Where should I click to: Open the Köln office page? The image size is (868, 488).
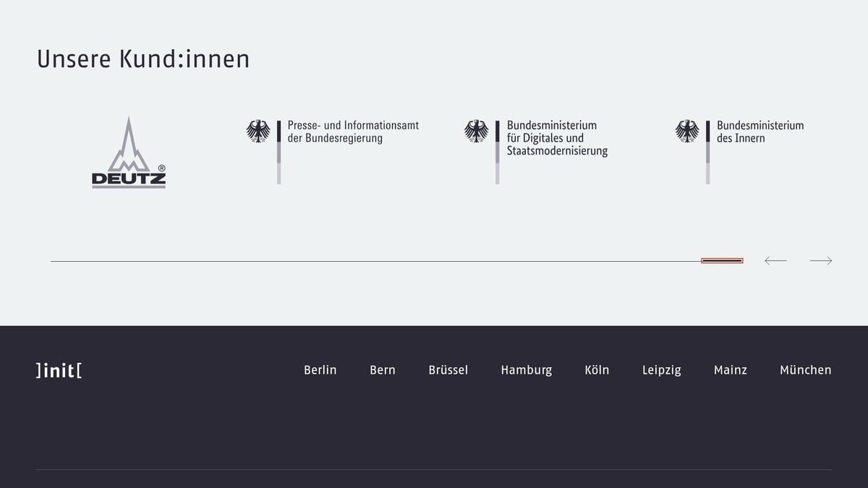[597, 370]
